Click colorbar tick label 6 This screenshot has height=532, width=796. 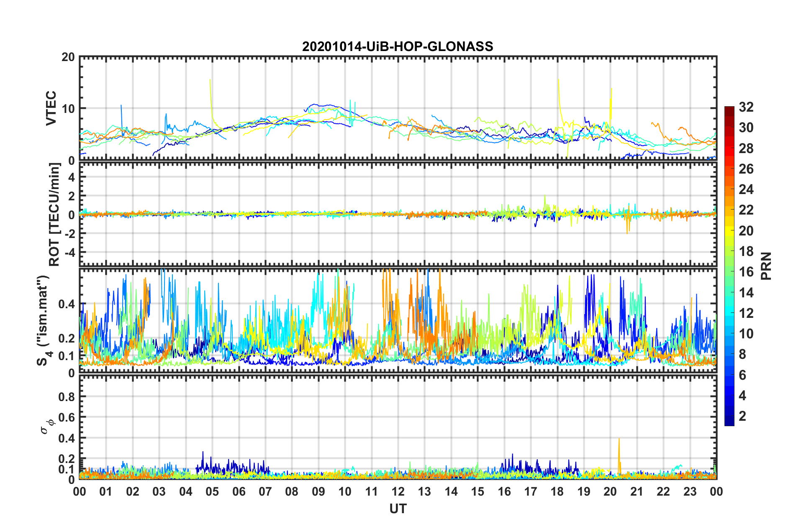(x=742, y=375)
